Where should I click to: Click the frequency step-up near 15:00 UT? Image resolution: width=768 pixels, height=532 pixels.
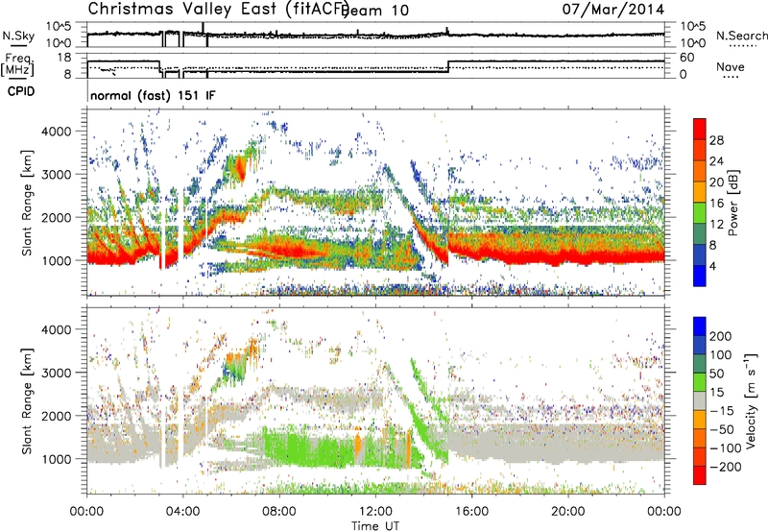click(448, 66)
